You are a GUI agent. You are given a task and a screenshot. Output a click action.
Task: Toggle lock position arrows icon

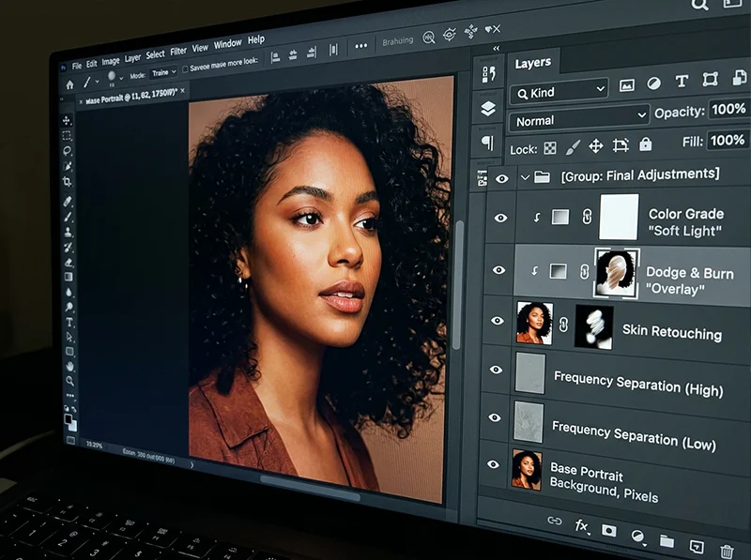tap(596, 146)
